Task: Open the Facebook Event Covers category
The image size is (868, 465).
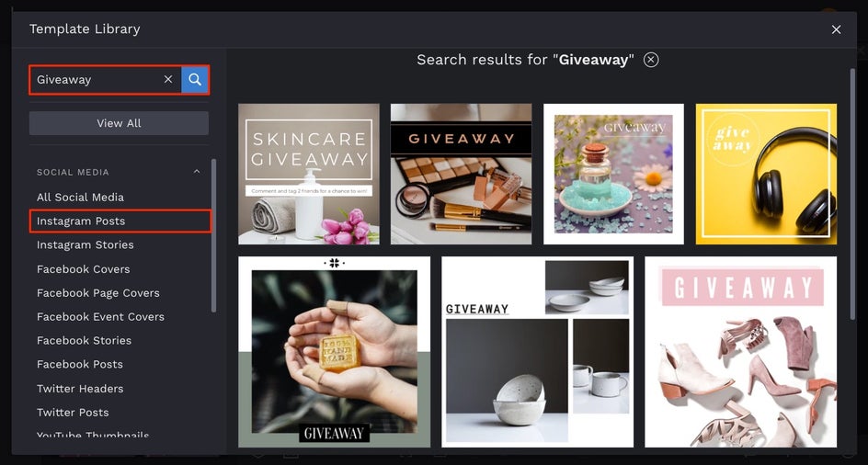Action: [100, 317]
